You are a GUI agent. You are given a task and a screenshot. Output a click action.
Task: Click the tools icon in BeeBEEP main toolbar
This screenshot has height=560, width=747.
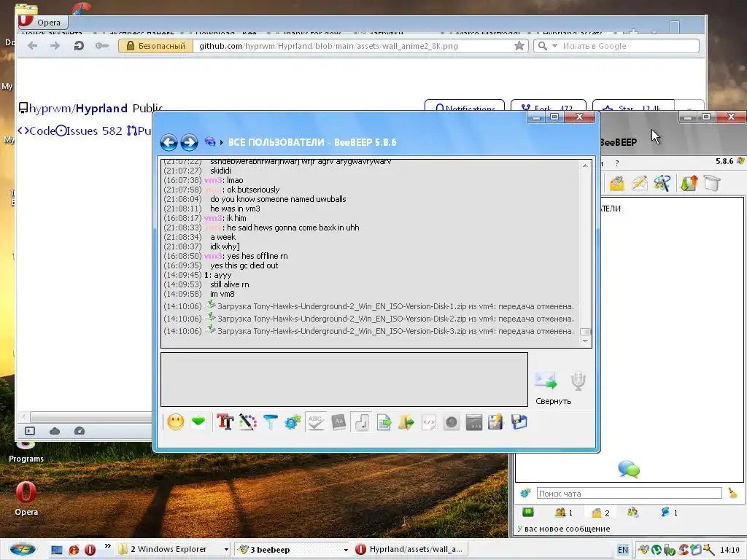[x=662, y=183]
